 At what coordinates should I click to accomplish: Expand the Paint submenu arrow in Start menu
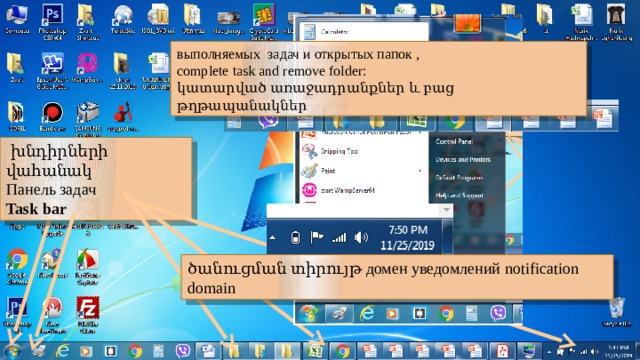click(420, 171)
